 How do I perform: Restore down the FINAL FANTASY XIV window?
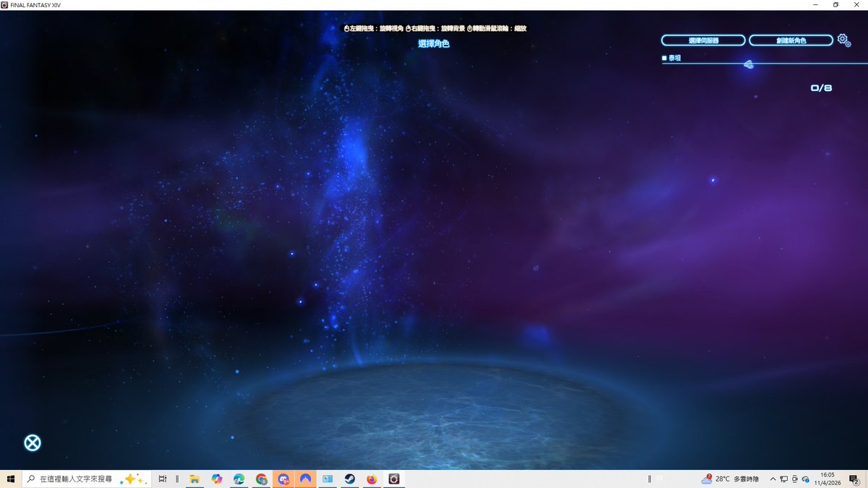pos(836,4)
